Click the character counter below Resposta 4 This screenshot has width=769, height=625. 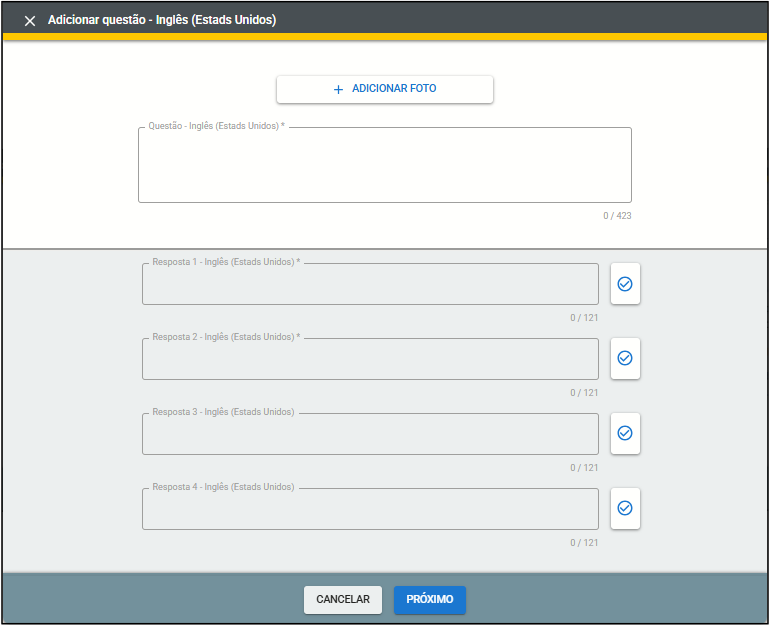(584, 543)
